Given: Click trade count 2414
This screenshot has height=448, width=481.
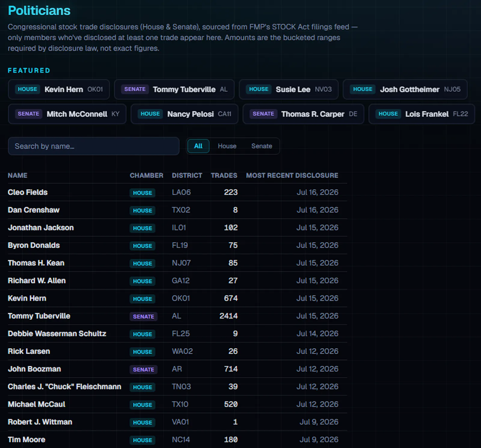Looking at the screenshot, I should coord(228,316).
